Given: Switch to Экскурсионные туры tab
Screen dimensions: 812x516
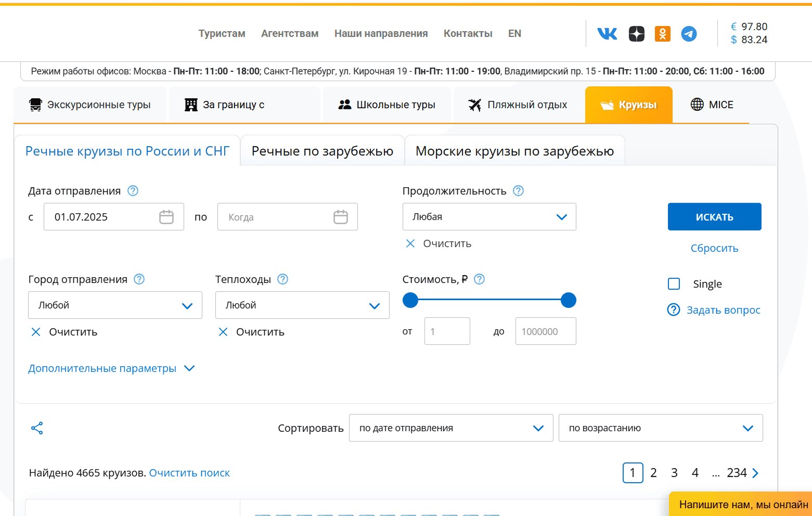Looking at the screenshot, I should click(x=90, y=105).
